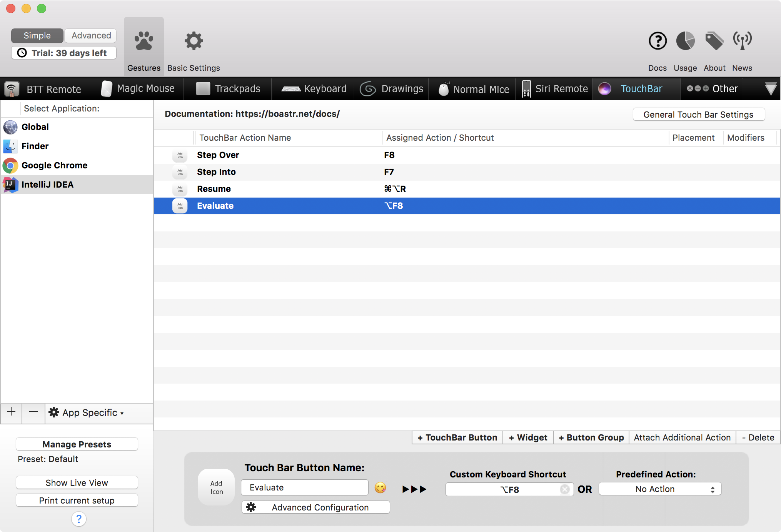Clear the custom keyboard shortcut field
Image resolution: width=781 pixels, height=532 pixels.
564,489
